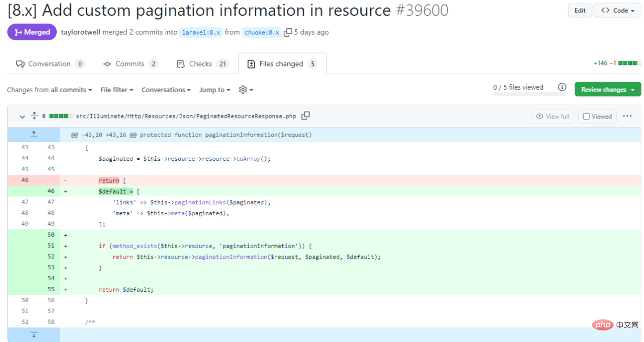This screenshot has height=342, width=644.
Task: Open the taylorotwell user link
Action: click(81, 32)
